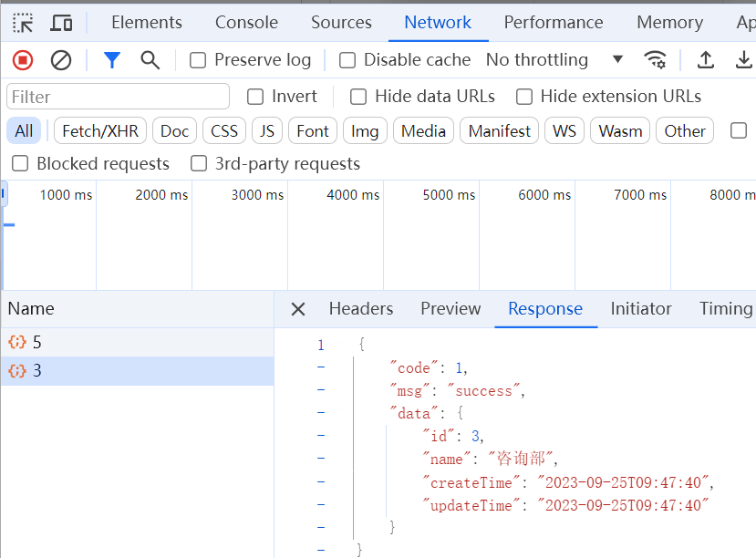Screen dimensions: 756x558
Task: Filter by Manifest requests
Action: point(499,131)
